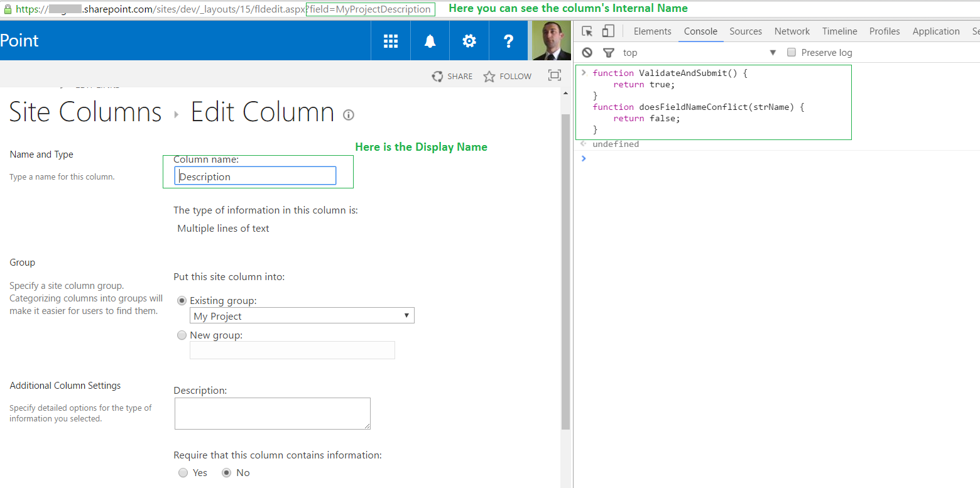Click the 'return true;' console code line
Screen dimensions: 980x488
click(x=644, y=84)
